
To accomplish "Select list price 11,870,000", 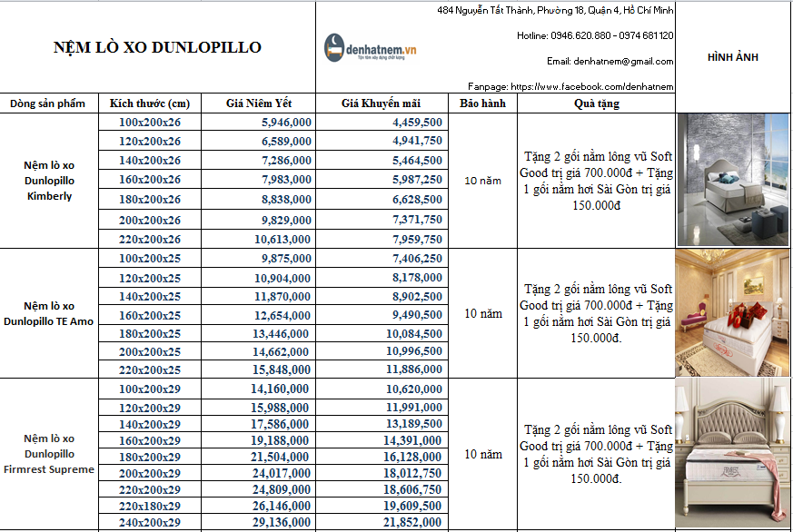I will point(259,297).
